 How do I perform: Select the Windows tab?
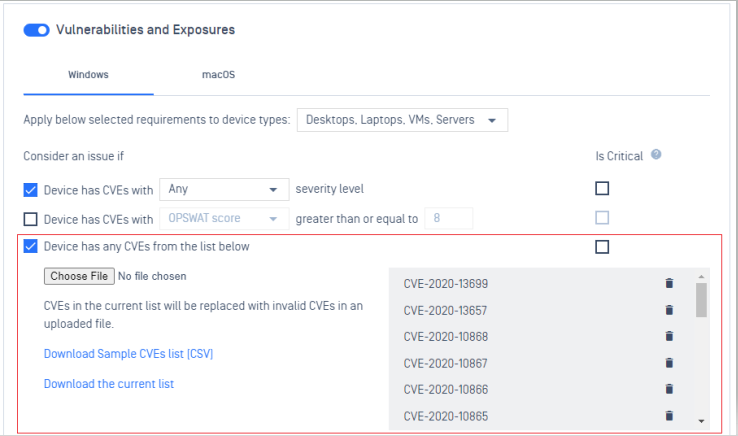coord(88,75)
